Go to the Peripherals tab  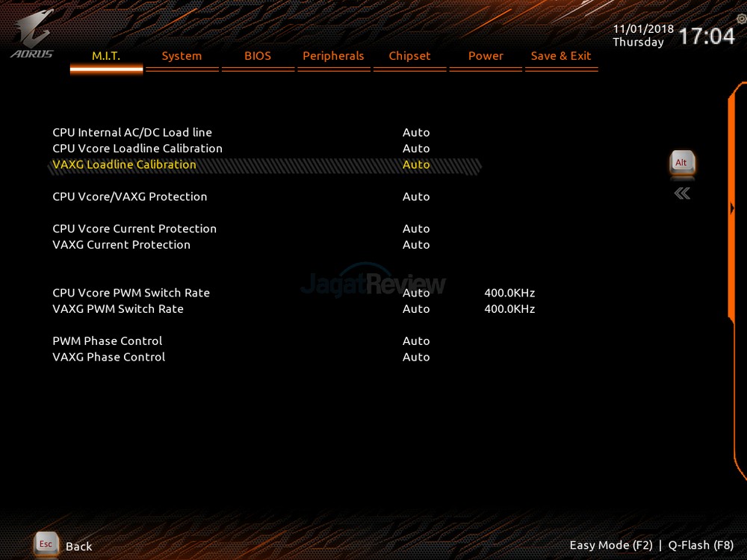[333, 56]
